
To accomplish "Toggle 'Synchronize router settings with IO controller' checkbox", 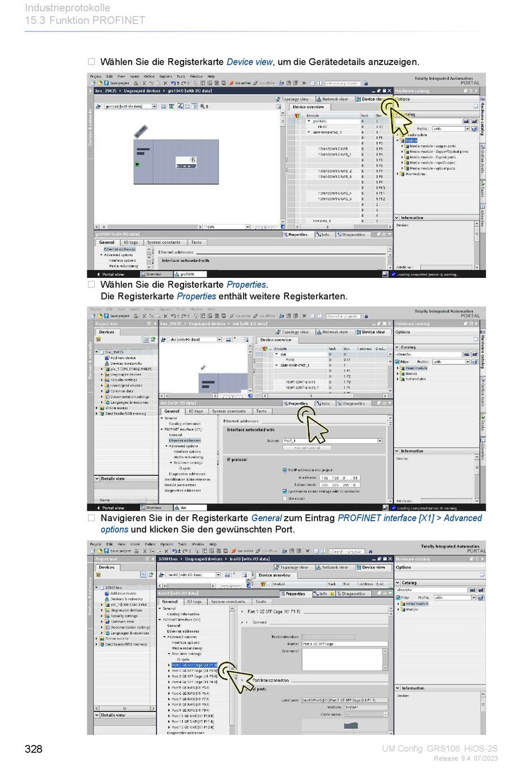I will (x=284, y=491).
